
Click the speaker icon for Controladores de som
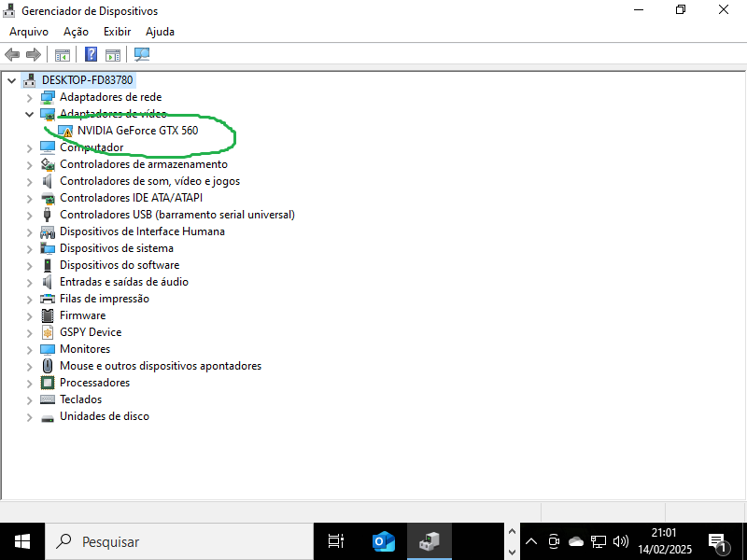(48, 181)
